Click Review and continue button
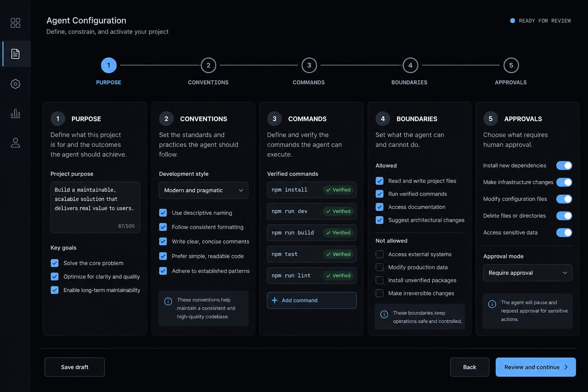The image size is (588, 392). [x=536, y=367]
